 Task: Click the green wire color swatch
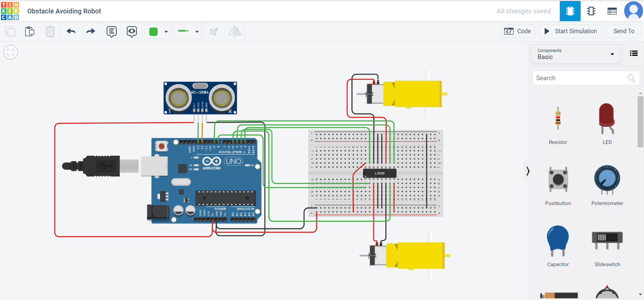click(153, 32)
